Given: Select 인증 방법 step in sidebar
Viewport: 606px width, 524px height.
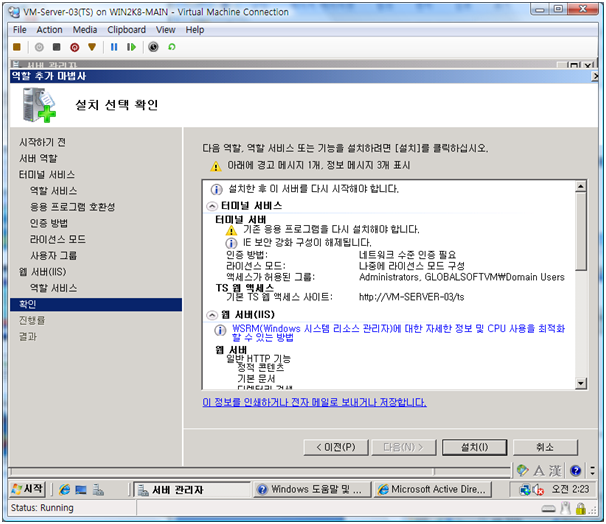Looking at the screenshot, I should pyautogui.click(x=49, y=223).
